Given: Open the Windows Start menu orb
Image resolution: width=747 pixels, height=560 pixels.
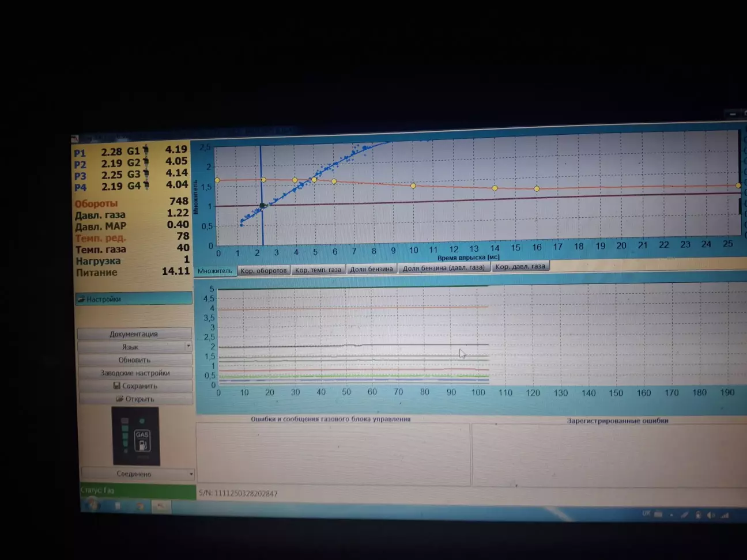Looking at the screenshot, I should coord(92,505).
